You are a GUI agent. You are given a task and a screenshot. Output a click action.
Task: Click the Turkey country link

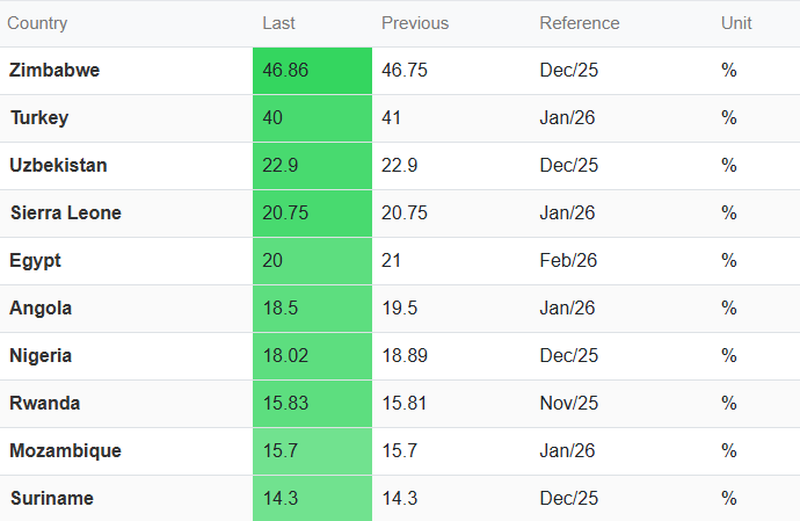[40, 118]
